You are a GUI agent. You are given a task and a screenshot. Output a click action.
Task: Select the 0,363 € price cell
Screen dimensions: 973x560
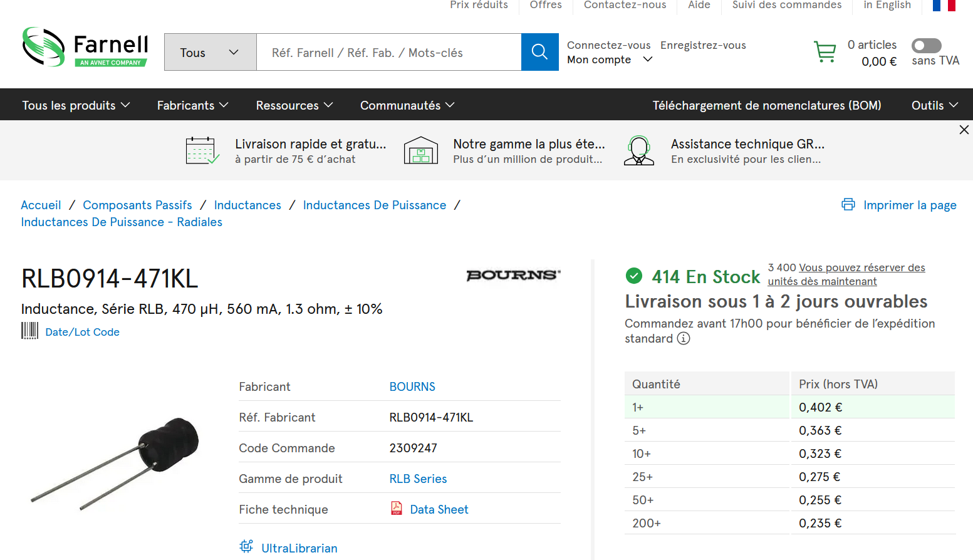coord(873,430)
